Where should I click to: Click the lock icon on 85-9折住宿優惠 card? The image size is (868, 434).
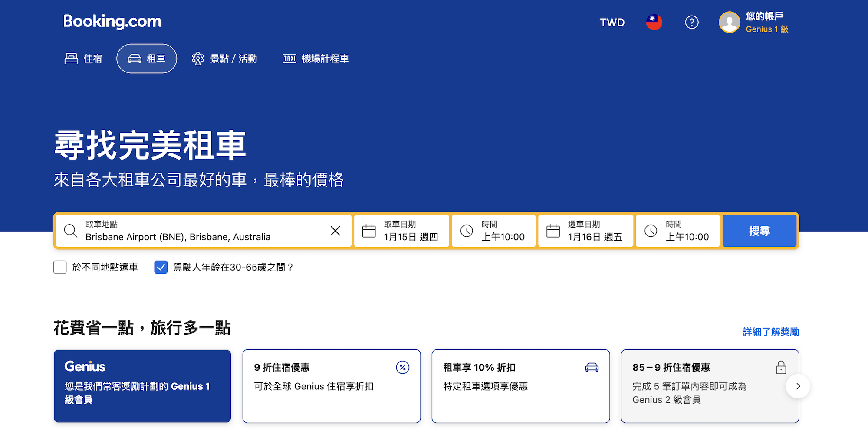781,367
